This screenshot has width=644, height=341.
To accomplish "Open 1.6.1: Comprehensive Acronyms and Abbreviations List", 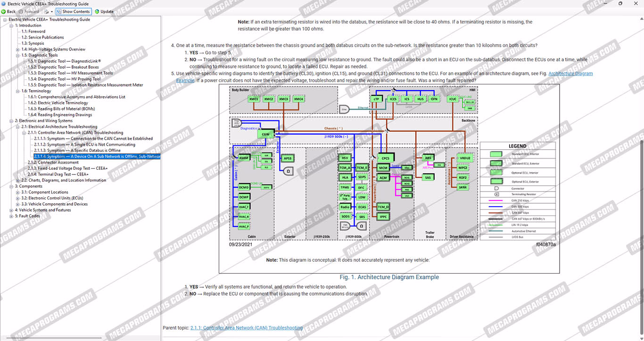I will tap(76, 97).
